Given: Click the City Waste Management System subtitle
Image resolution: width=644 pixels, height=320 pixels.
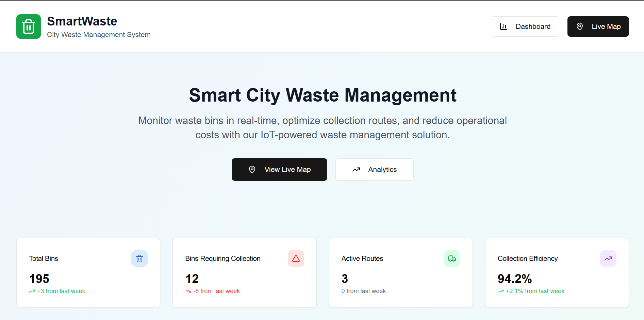Looking at the screenshot, I should [x=99, y=35].
